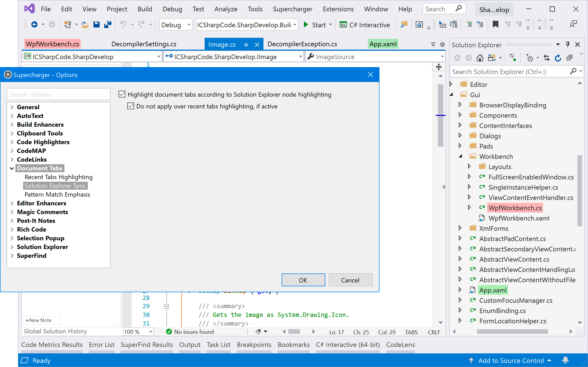
Task: Open the Error List tab
Action: point(101,345)
